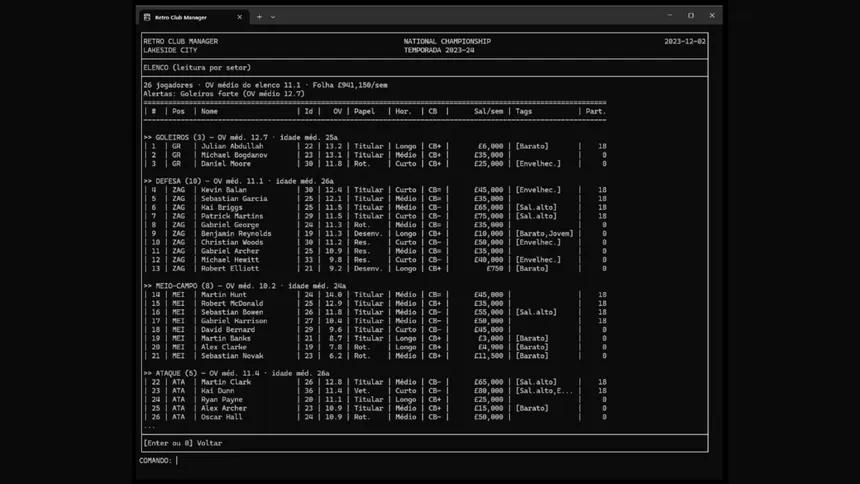Click player name Alex Archer
This screenshot has height=484, width=860.
point(224,408)
